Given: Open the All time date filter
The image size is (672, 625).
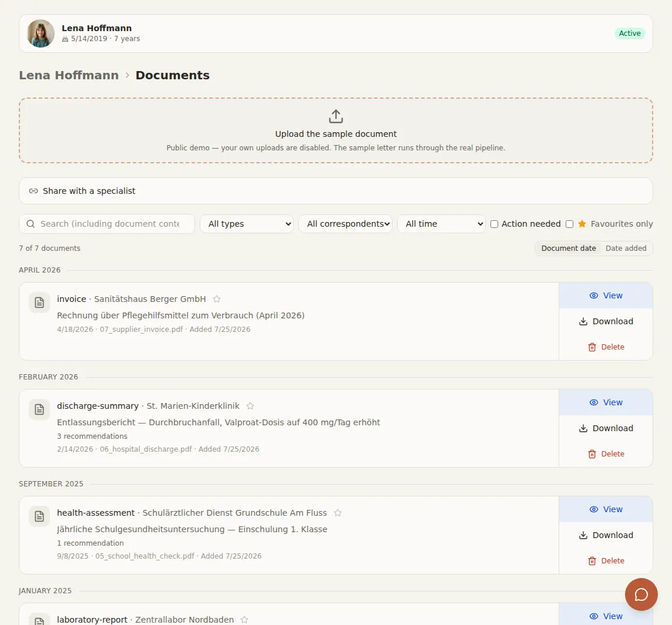Looking at the screenshot, I should (x=441, y=224).
